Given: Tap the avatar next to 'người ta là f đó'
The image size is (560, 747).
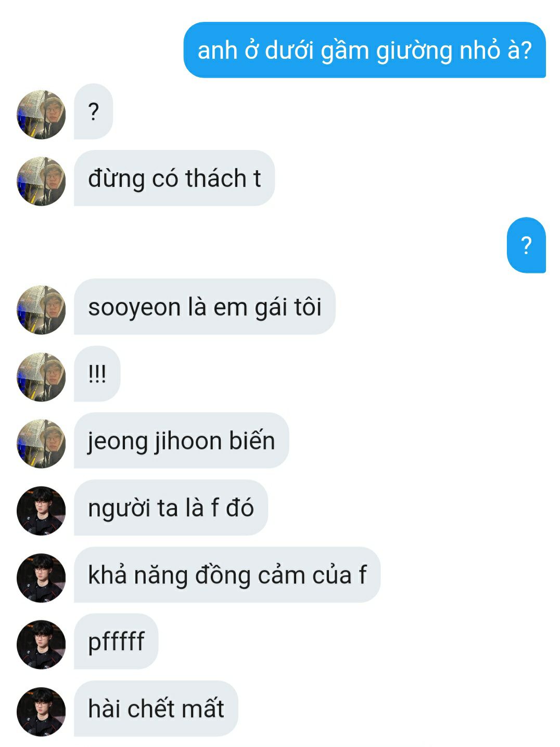Looking at the screenshot, I should [x=41, y=511].
